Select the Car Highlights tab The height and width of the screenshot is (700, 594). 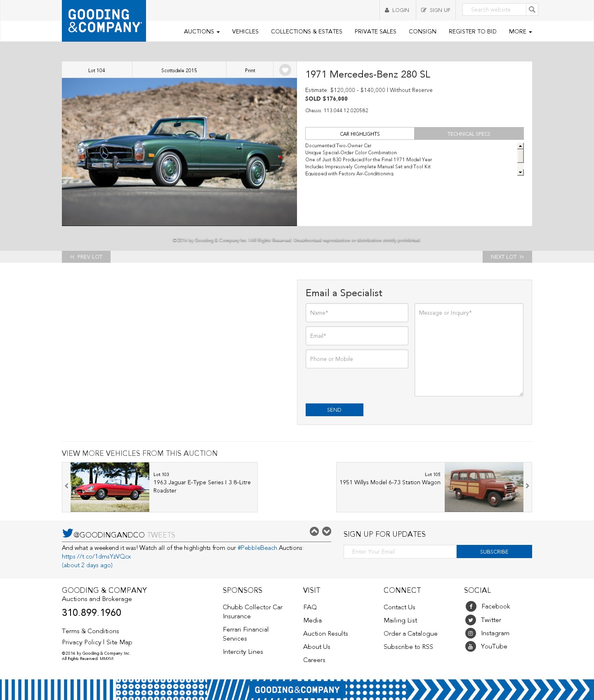click(x=360, y=134)
